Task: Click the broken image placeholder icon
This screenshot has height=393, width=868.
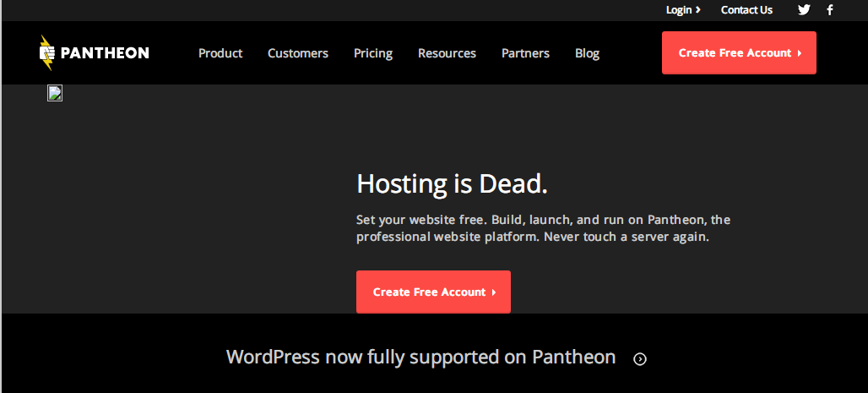Action: coord(55,93)
